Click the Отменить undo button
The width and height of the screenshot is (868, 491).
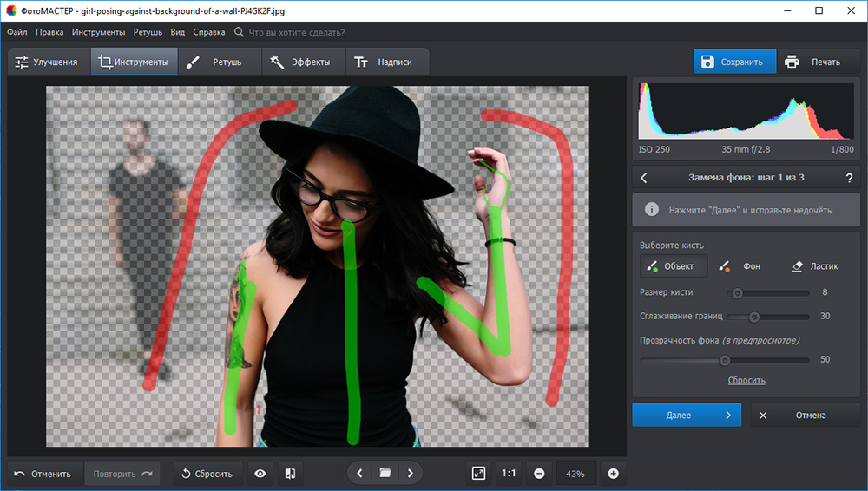[45, 474]
